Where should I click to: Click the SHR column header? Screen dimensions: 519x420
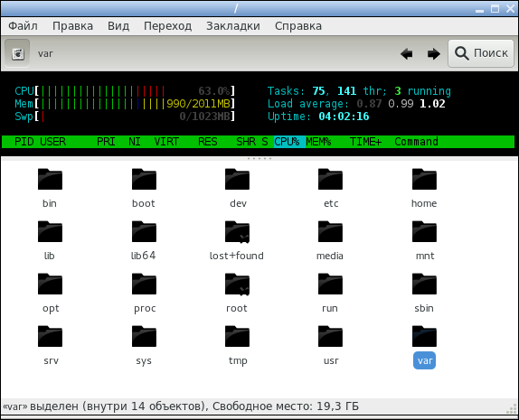(246, 142)
